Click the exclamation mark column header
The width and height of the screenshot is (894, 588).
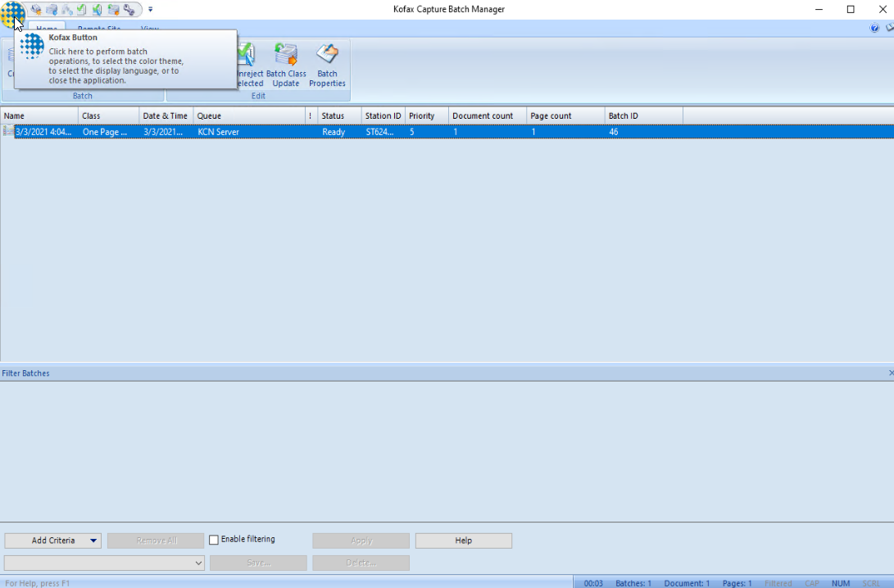click(x=311, y=115)
